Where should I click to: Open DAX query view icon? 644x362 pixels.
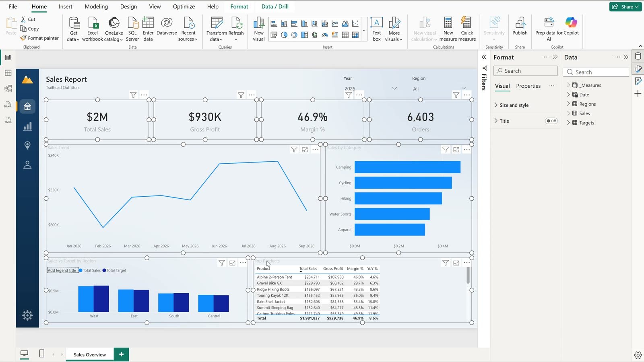click(8, 105)
